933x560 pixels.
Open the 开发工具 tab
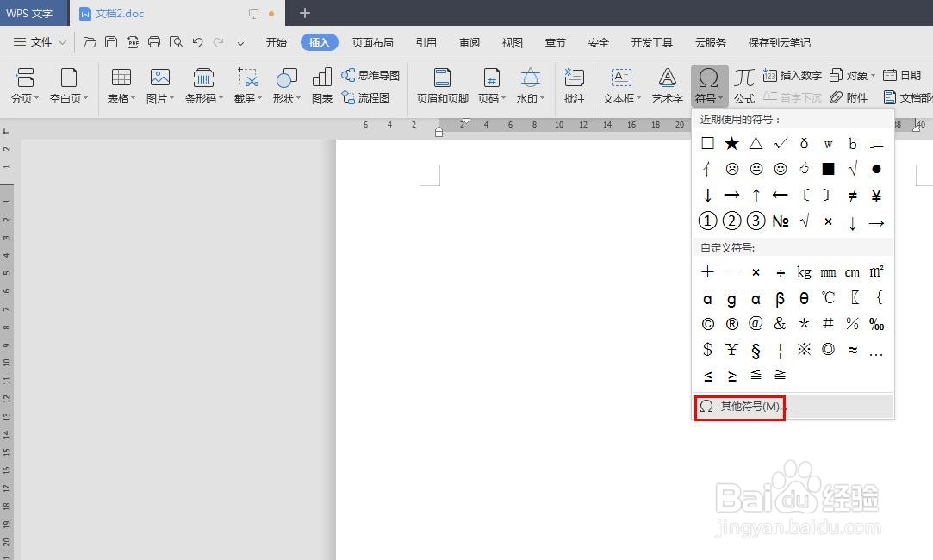click(651, 42)
